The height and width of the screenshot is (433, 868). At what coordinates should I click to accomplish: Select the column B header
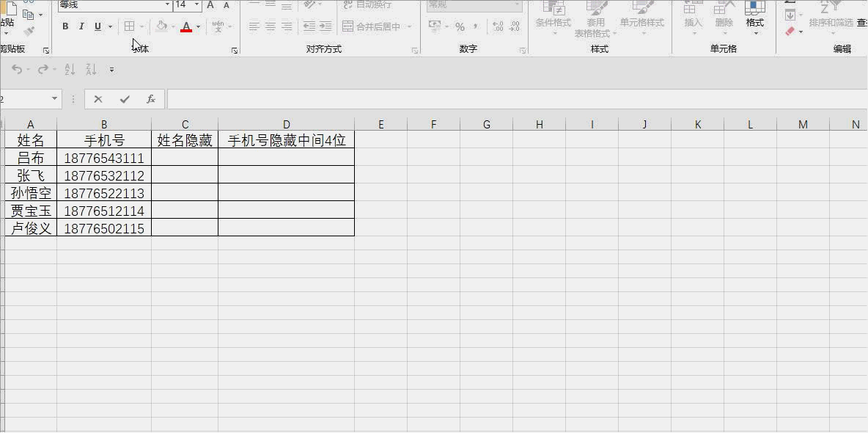tap(104, 124)
